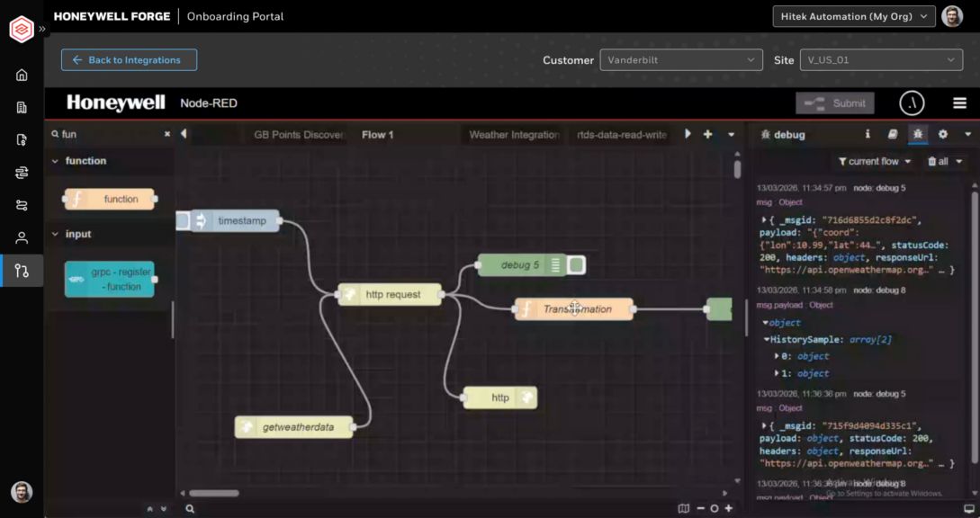The height and width of the screenshot is (518, 980).
Task: Click the canvas vertical scrollbar
Action: [x=738, y=169]
